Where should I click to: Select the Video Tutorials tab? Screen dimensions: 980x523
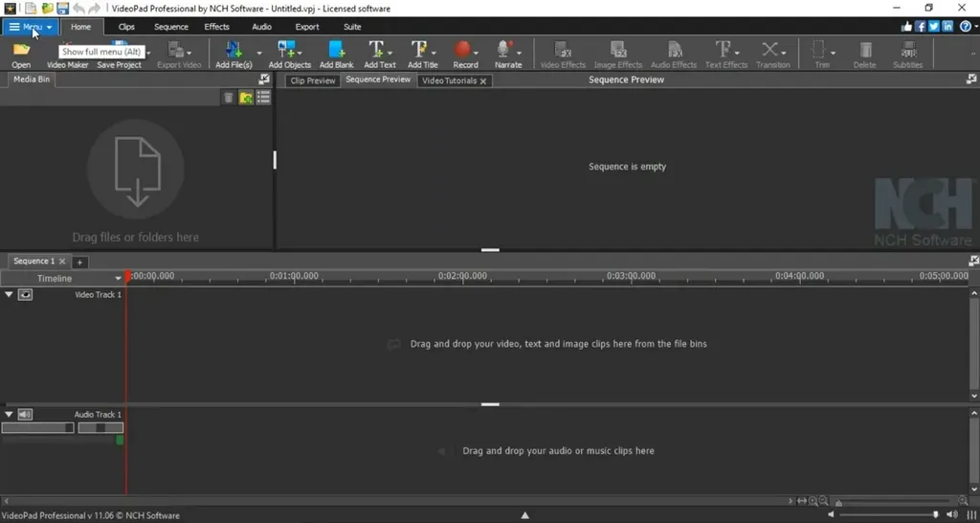pyautogui.click(x=450, y=80)
